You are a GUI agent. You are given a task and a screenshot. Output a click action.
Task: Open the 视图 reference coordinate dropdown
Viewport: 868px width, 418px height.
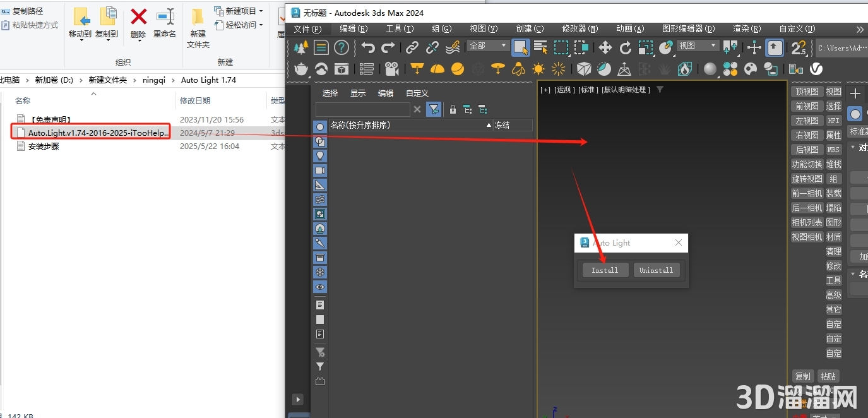click(x=698, y=45)
